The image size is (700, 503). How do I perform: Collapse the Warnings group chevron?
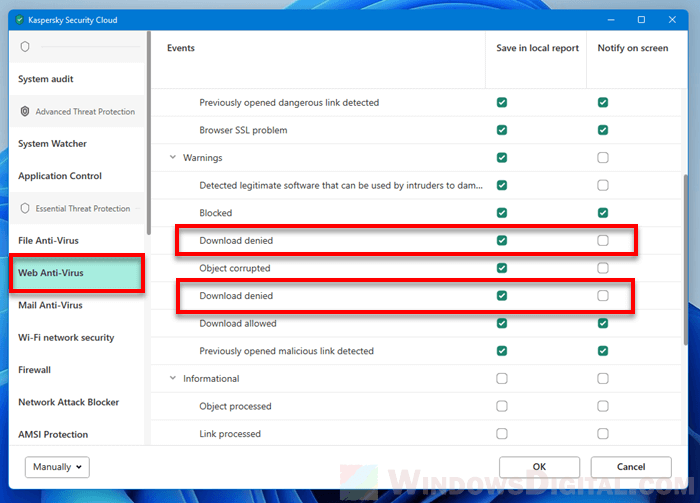[172, 157]
